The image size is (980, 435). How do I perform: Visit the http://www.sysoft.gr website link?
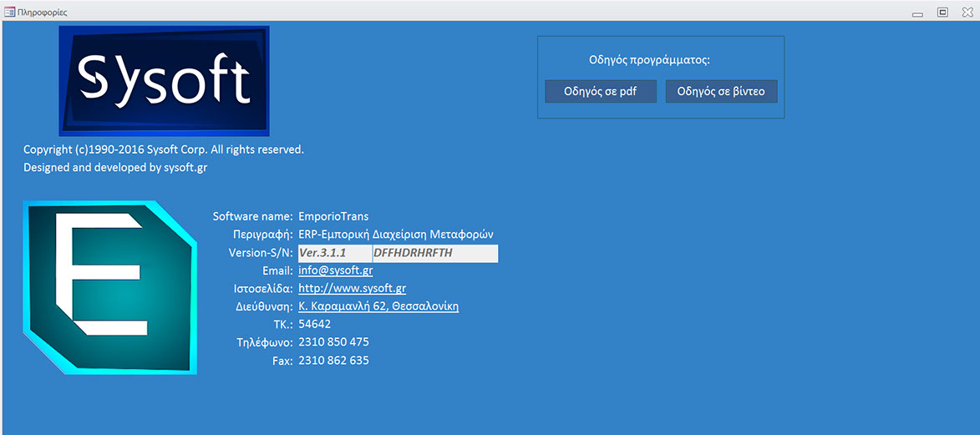[x=352, y=289]
